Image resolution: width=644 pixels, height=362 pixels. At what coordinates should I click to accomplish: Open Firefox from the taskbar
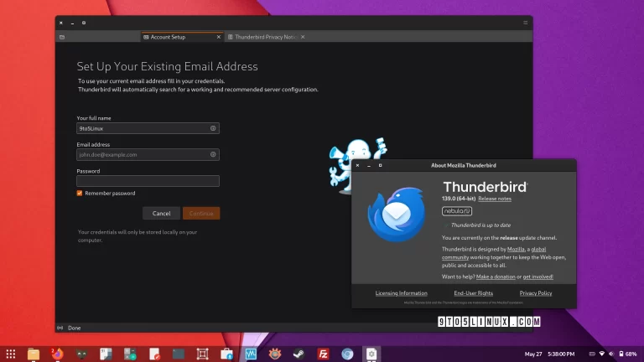(x=58, y=354)
